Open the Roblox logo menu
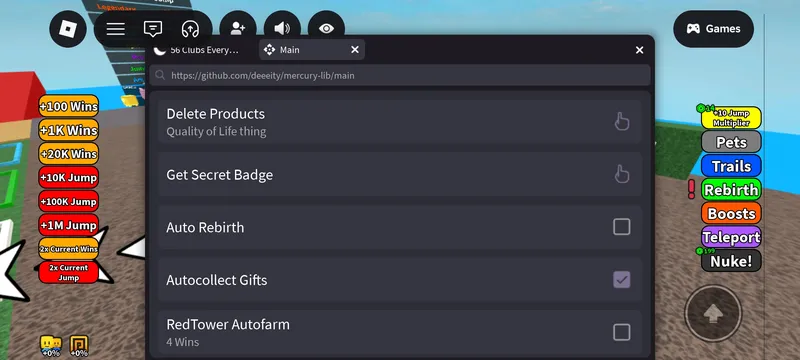800x360 pixels. 68,29
